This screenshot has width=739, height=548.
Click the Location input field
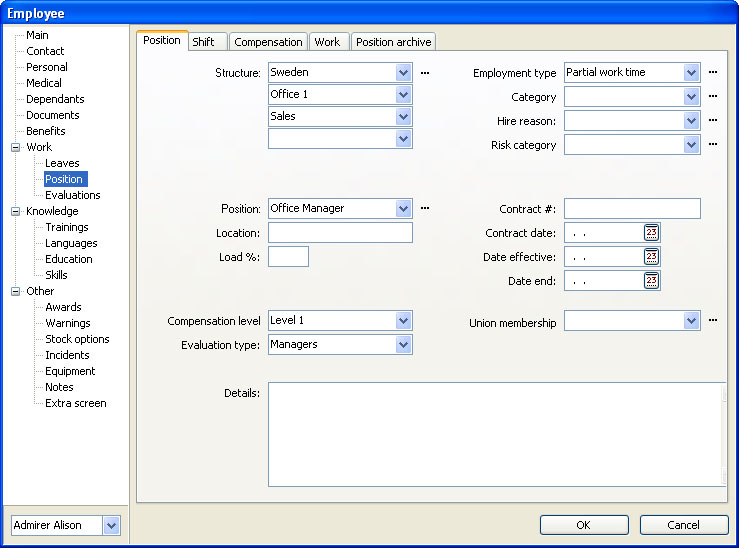coord(340,233)
